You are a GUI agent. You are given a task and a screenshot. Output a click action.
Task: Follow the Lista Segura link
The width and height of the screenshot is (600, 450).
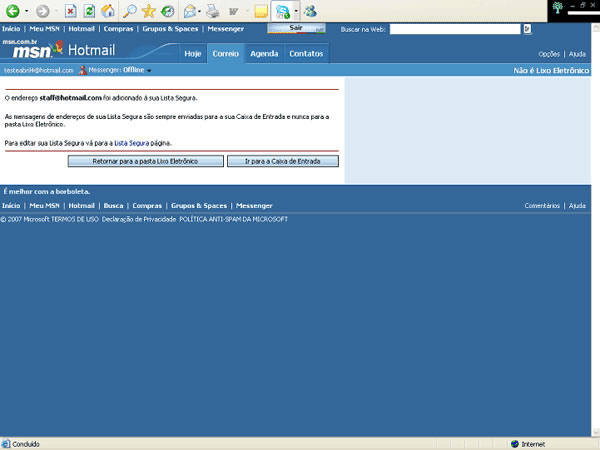click(133, 144)
